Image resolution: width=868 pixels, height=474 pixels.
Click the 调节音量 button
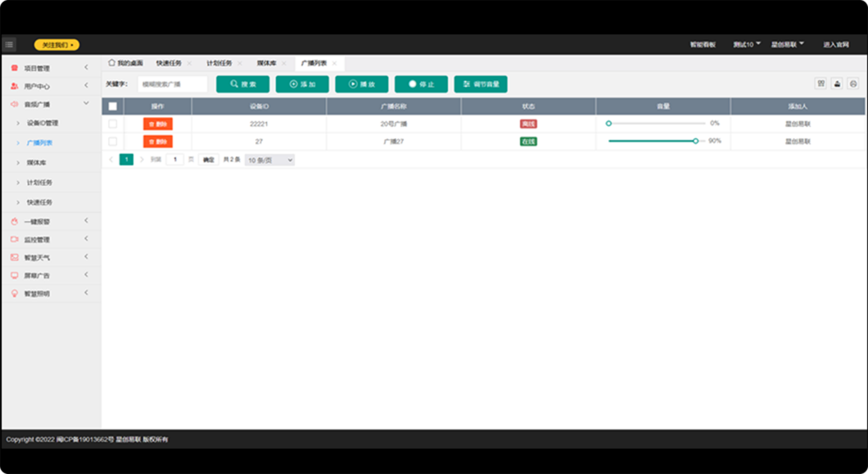481,84
